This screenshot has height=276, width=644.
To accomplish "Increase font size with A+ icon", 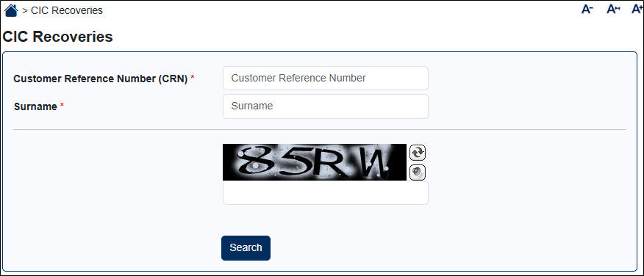I will (x=638, y=9).
